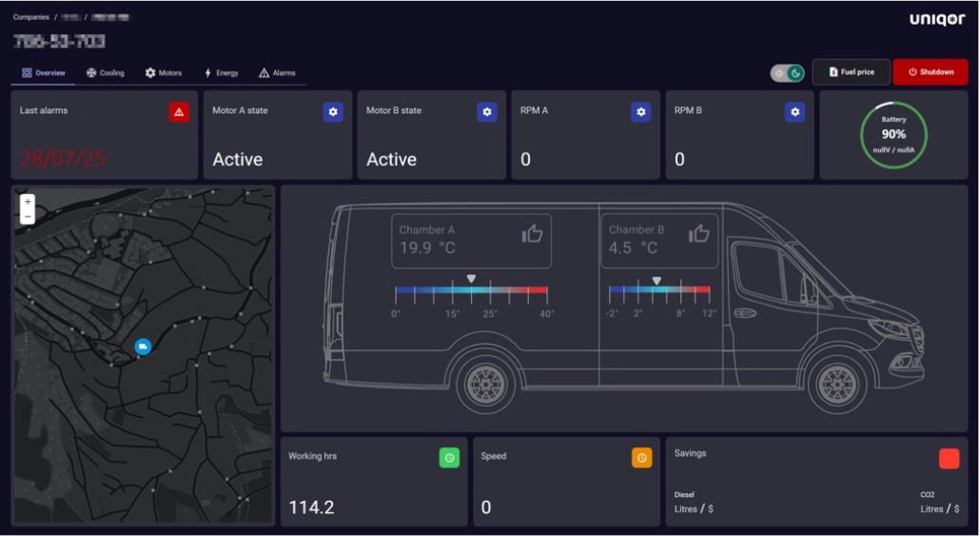Click the red Shutdown button
Screen dimensions: 980x536
(x=930, y=72)
